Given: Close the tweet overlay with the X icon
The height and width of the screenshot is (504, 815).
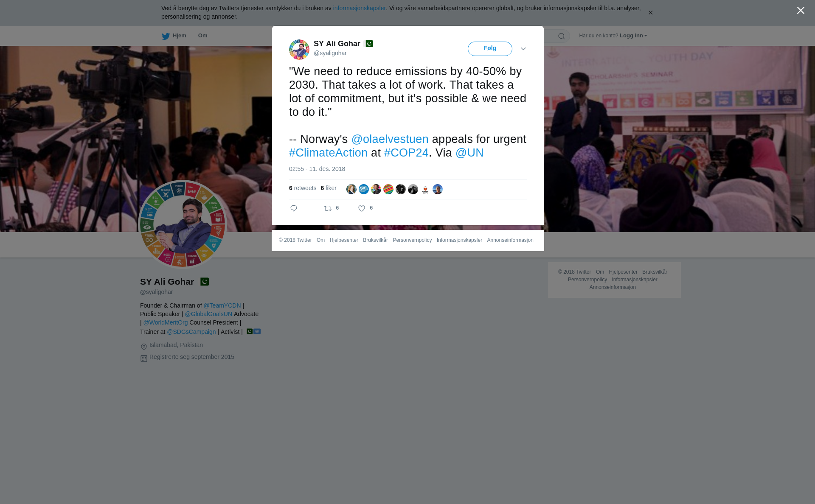Looking at the screenshot, I should coord(801,11).
